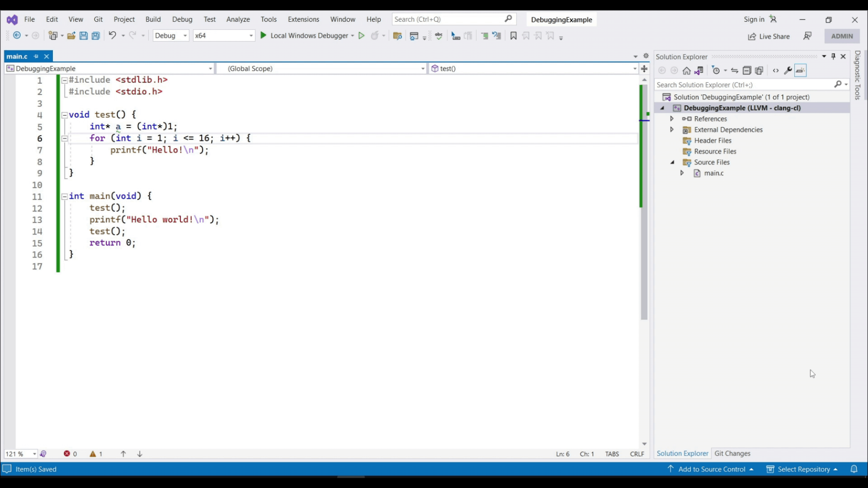Toggle auto-hide pin for Solution Explorer
The height and width of the screenshot is (488, 868).
(833, 56)
